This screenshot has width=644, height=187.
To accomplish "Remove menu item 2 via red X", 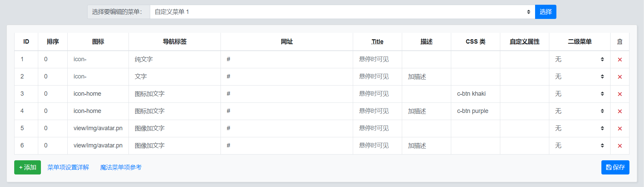I will pyautogui.click(x=620, y=77).
